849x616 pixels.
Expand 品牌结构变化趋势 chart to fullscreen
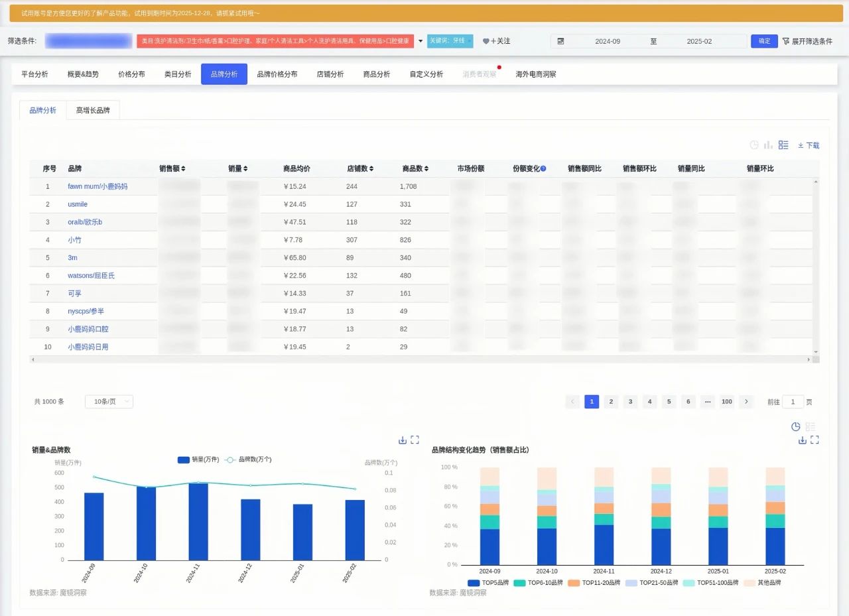tap(815, 440)
